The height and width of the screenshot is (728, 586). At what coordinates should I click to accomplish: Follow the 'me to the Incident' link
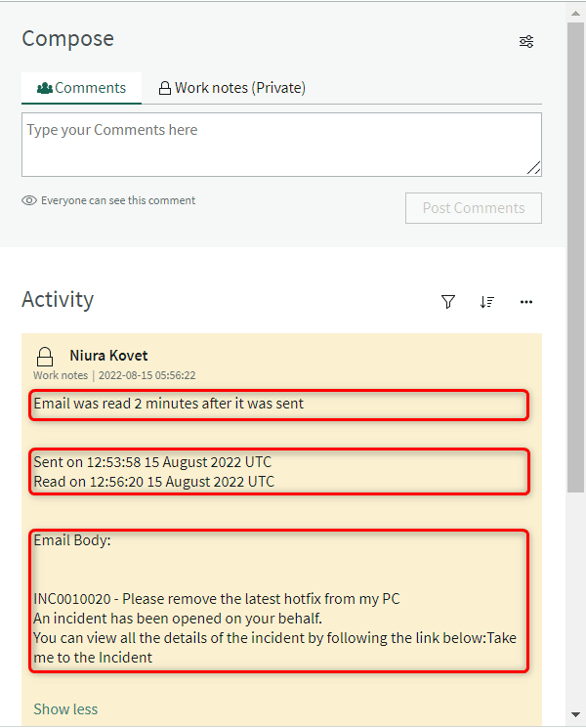pyautogui.click(x=93, y=658)
